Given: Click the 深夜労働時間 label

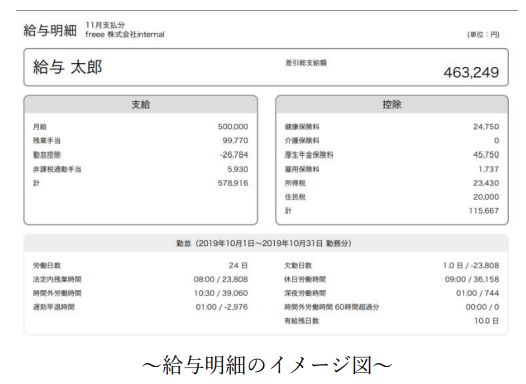Looking at the screenshot, I should [305, 293].
